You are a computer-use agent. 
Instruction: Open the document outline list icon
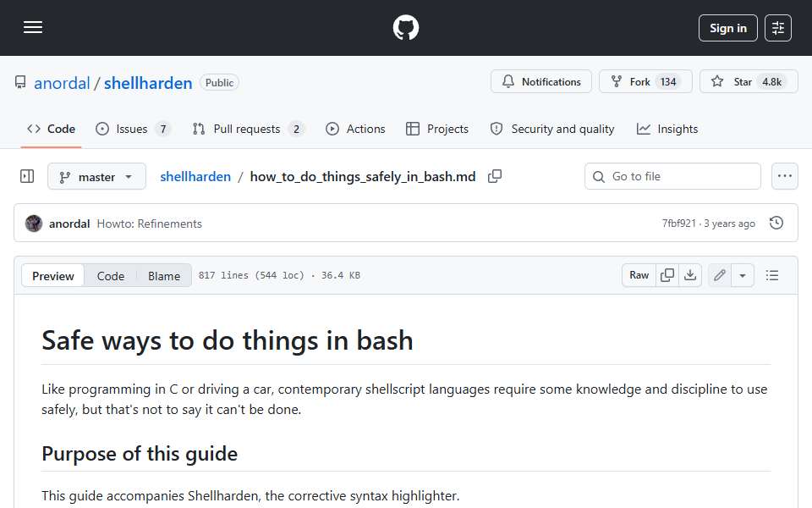[772, 275]
